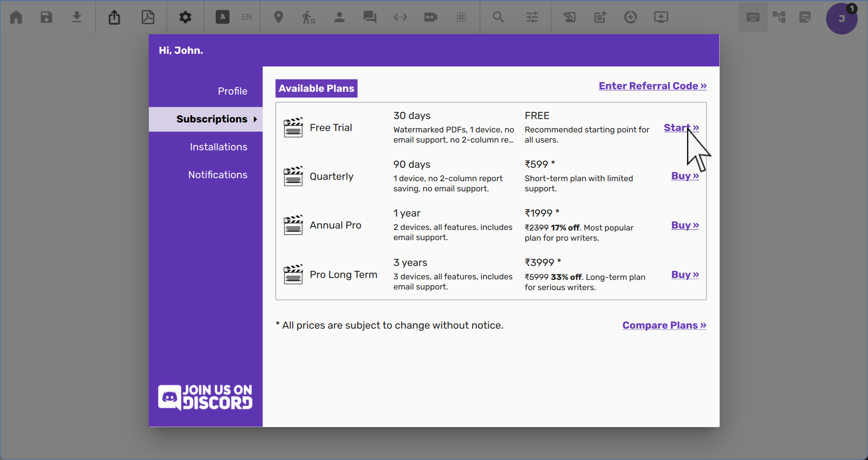This screenshot has width=868, height=460.
Task: Select the Subscriptions tab with arrow
Action: pos(211,119)
